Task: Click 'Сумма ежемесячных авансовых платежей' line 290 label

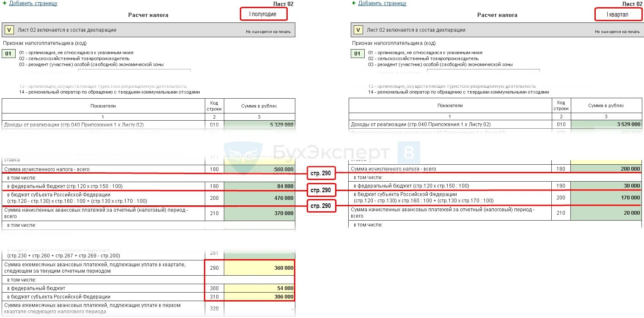Action: tap(95, 268)
